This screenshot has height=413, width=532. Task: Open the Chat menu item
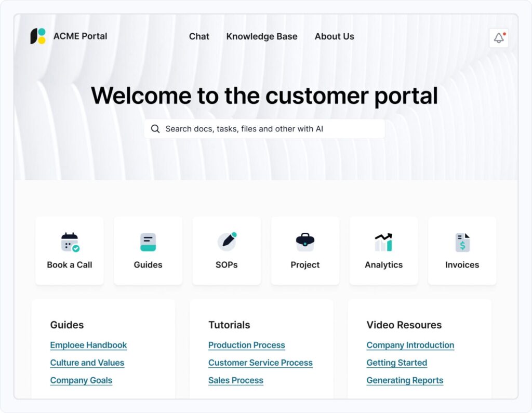(x=199, y=36)
